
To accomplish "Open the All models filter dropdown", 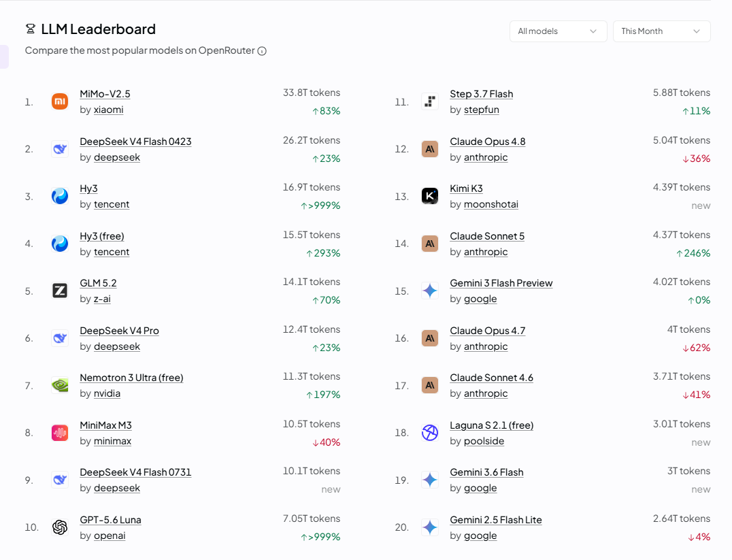I will [x=559, y=31].
